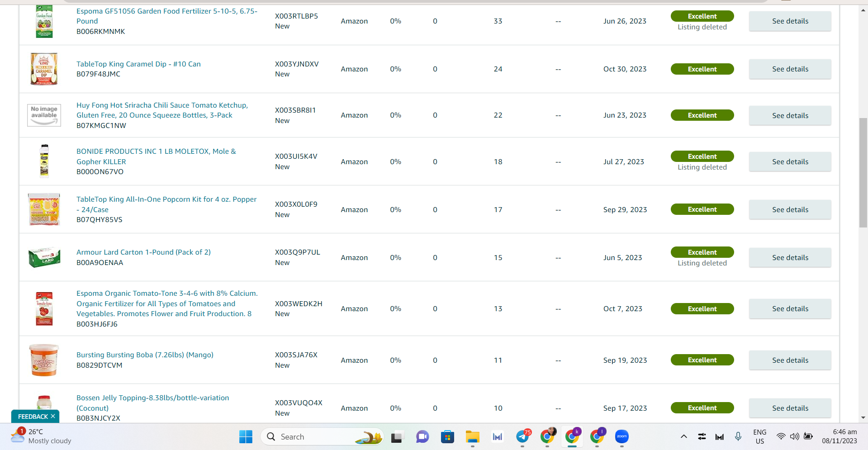Click the BONIDE MOLETOX bottle thumbnail

click(x=44, y=161)
